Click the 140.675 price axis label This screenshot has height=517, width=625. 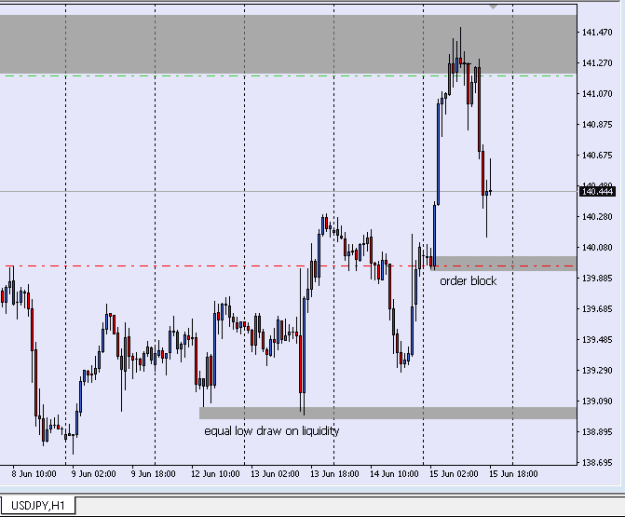click(x=597, y=155)
